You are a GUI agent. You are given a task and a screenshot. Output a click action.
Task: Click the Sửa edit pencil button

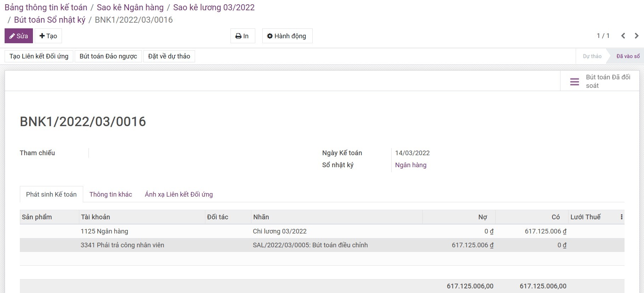pos(19,36)
